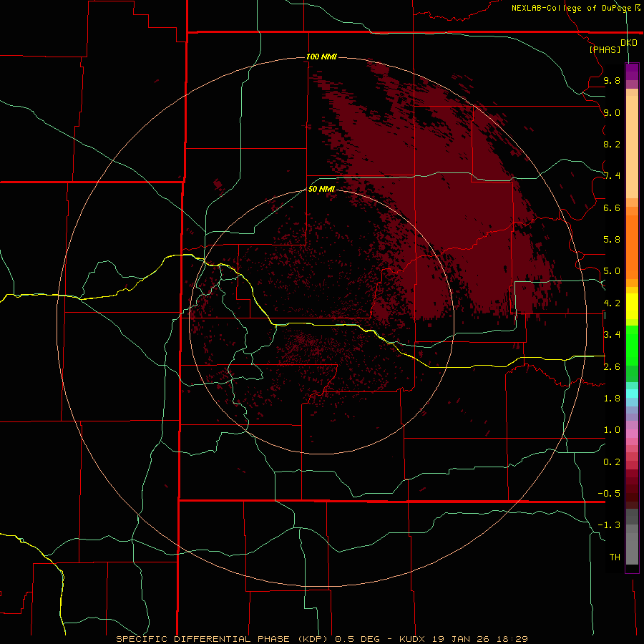This screenshot has width=644, height=644.
Task: Click the purple segment at the top of the color bar
Action: pos(632,72)
